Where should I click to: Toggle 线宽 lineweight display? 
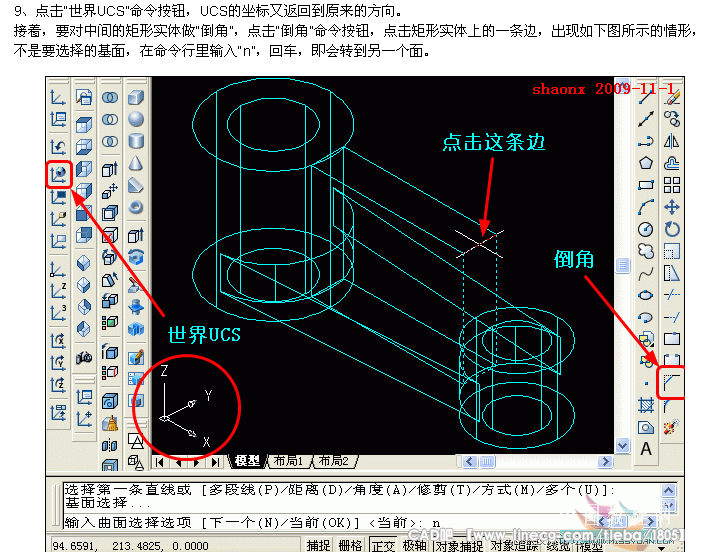click(558, 545)
